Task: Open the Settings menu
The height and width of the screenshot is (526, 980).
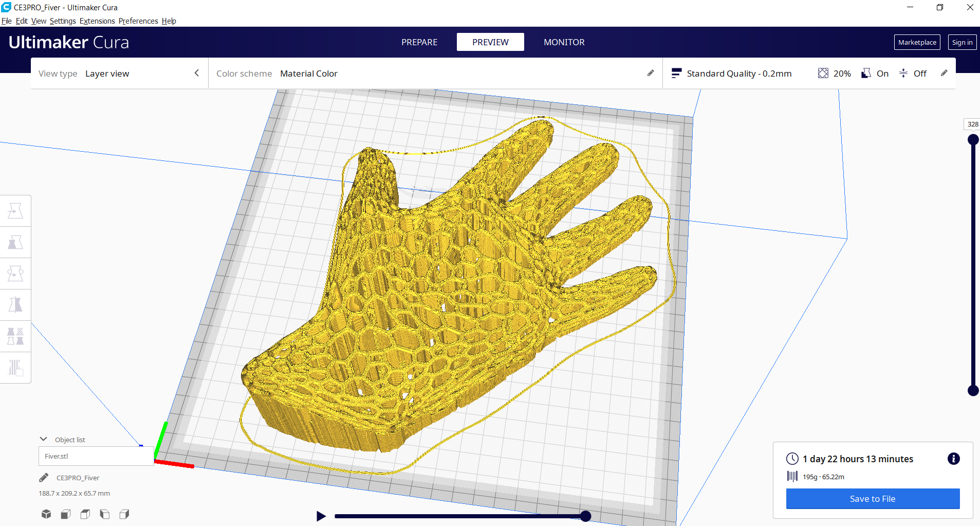Action: [63, 21]
